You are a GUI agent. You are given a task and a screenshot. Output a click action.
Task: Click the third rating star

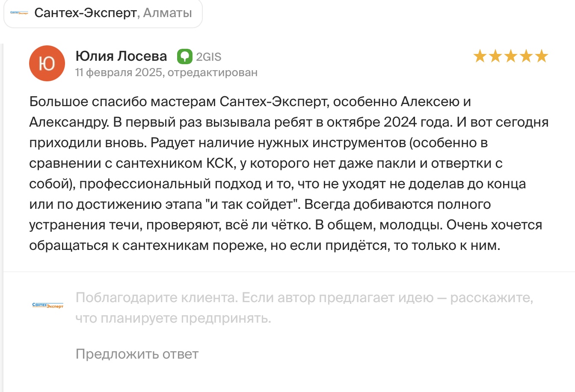tap(511, 56)
